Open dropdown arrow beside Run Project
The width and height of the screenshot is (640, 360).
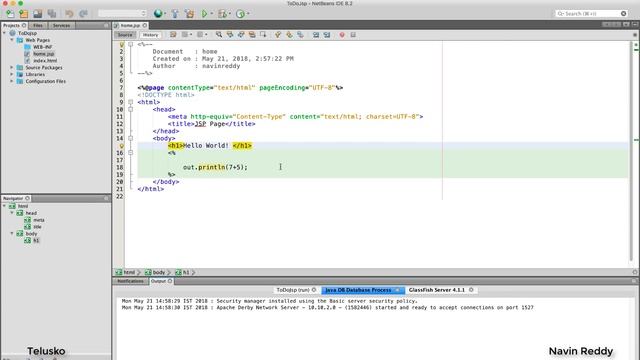[211, 13]
